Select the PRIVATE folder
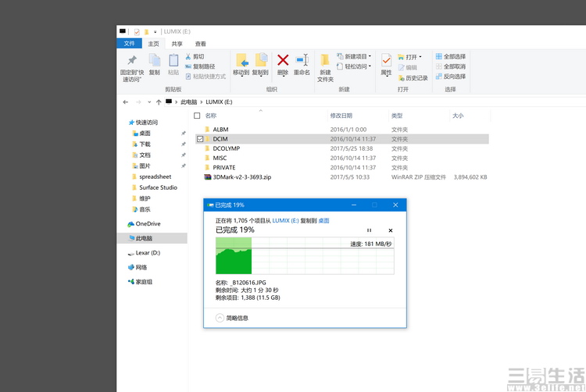The width and height of the screenshot is (586, 392). click(x=342, y=168)
